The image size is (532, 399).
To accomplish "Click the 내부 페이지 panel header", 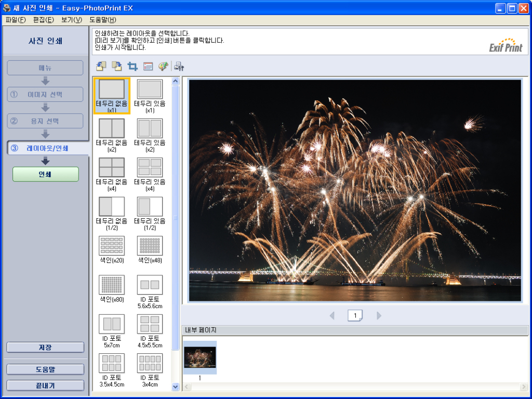I will pyautogui.click(x=355, y=330).
